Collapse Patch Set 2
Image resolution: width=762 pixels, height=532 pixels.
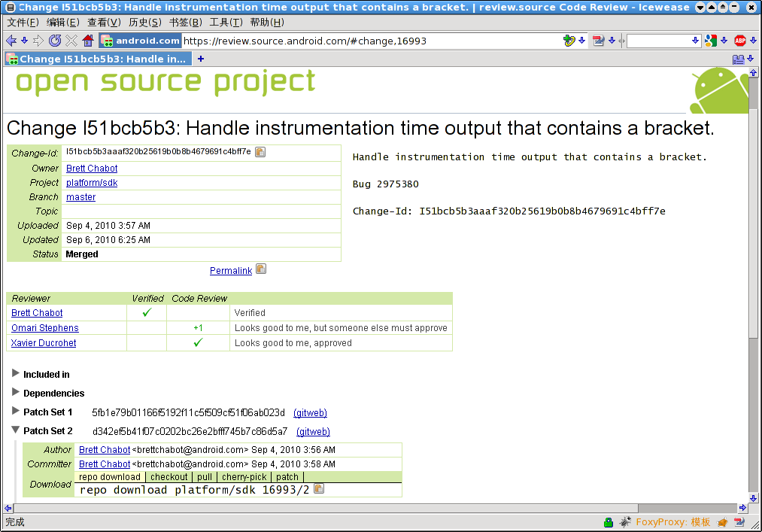tap(16, 430)
